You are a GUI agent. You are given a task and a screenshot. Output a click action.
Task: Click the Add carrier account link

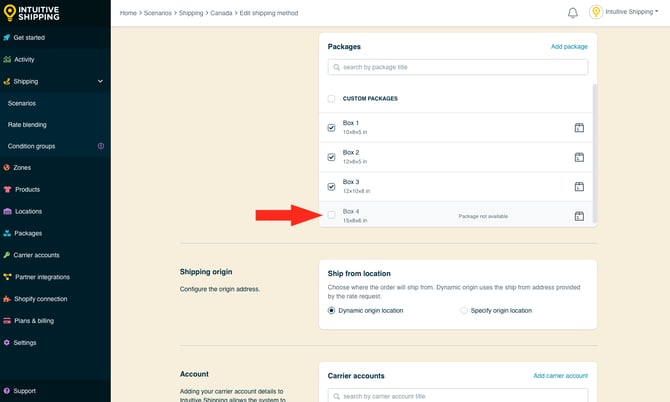[x=560, y=376]
